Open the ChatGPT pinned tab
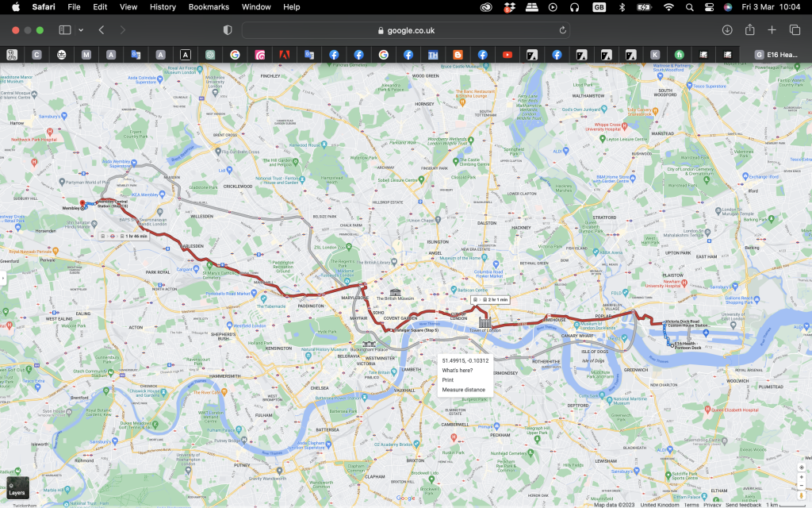 210,55
